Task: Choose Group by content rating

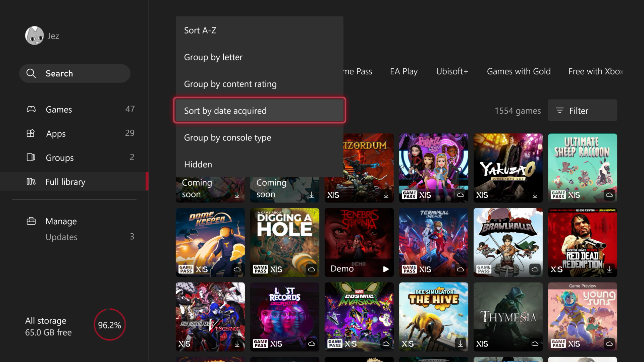Action: tap(230, 84)
